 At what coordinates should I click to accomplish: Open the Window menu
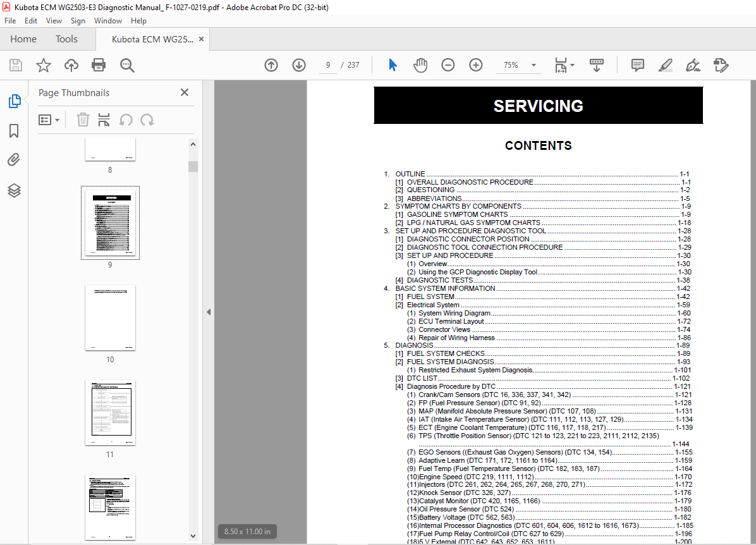point(108,21)
